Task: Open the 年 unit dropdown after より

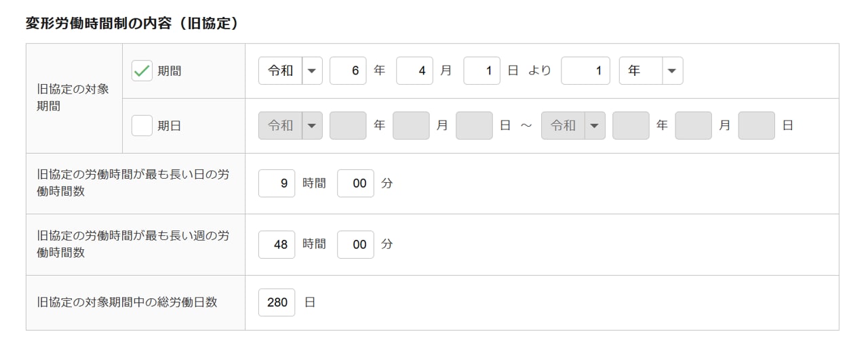Action: (650, 71)
